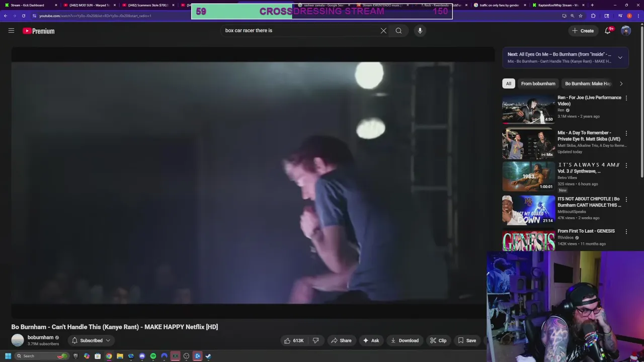Open options for ITS NOT ABOUT CHIPOTLE video
644x362 pixels.
626,199
